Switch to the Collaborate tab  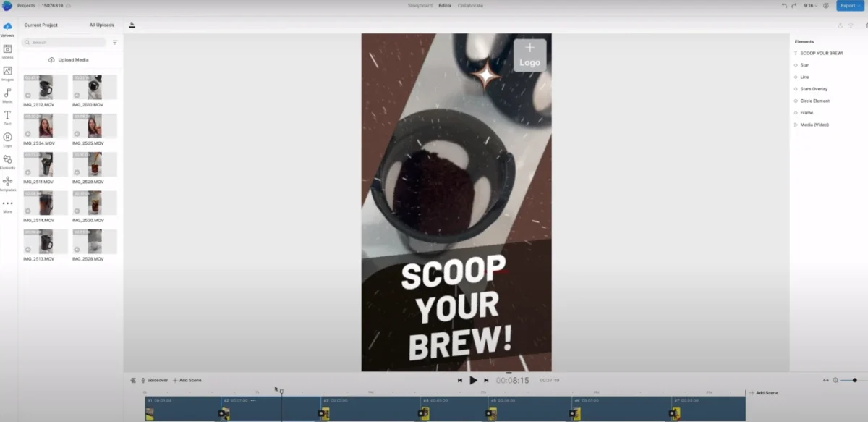tap(470, 6)
